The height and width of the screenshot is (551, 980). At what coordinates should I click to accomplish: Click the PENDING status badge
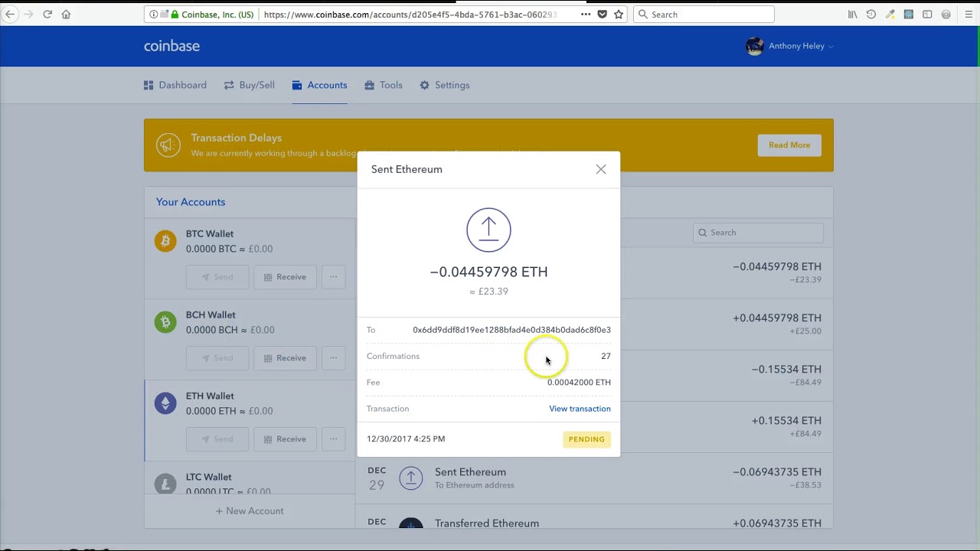coord(586,439)
